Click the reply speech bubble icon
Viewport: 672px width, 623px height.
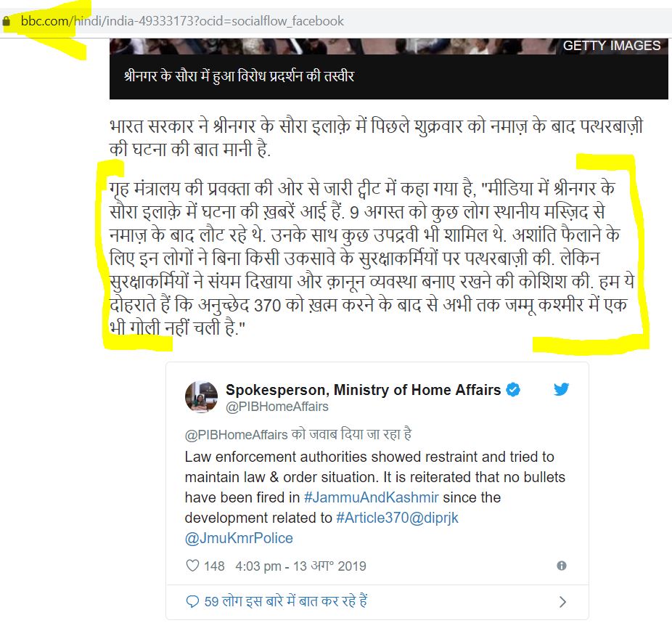[192, 601]
